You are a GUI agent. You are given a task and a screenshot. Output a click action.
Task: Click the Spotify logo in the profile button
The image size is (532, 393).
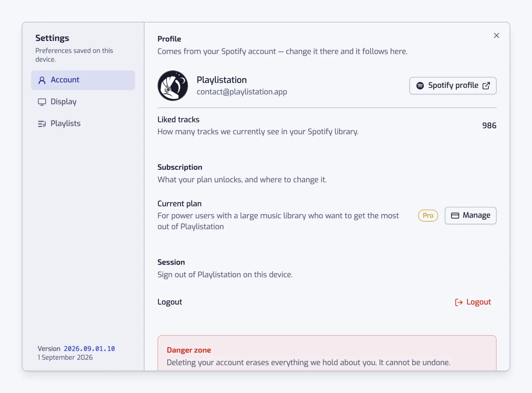[420, 86]
